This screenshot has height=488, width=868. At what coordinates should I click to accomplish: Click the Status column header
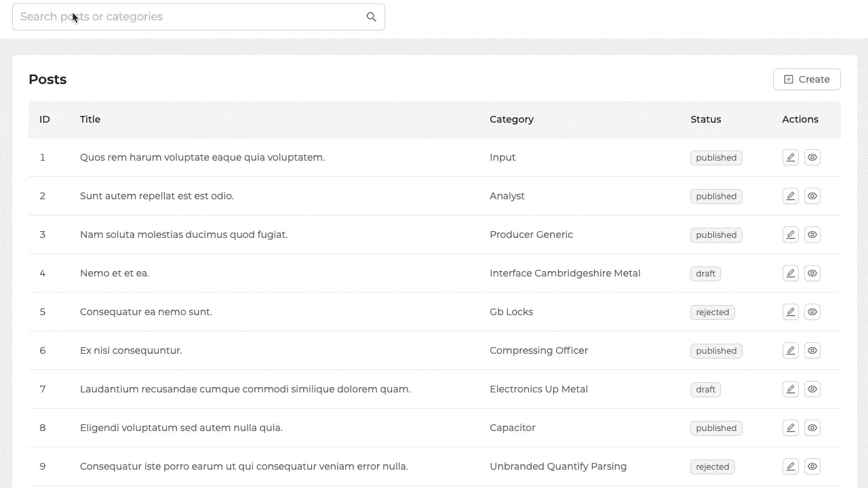pos(705,119)
